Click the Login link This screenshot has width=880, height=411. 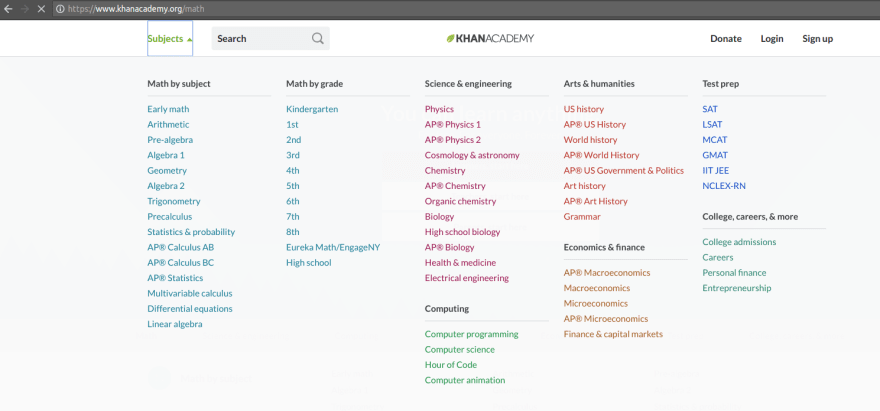(x=772, y=39)
